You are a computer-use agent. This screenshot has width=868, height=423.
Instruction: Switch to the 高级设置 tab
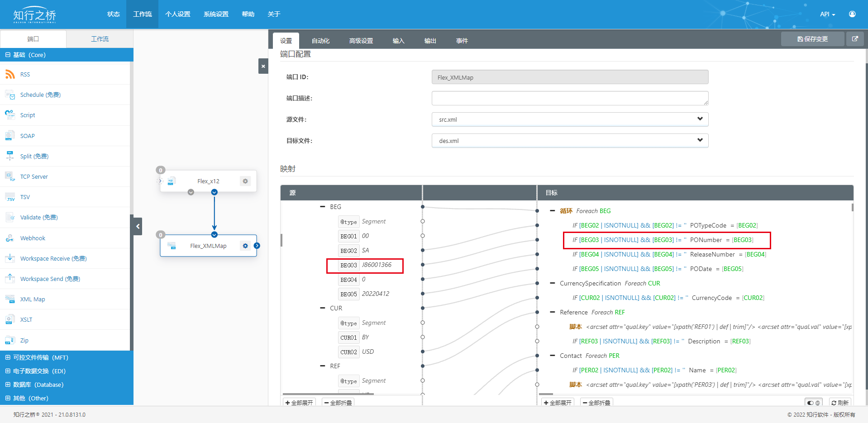tap(361, 41)
